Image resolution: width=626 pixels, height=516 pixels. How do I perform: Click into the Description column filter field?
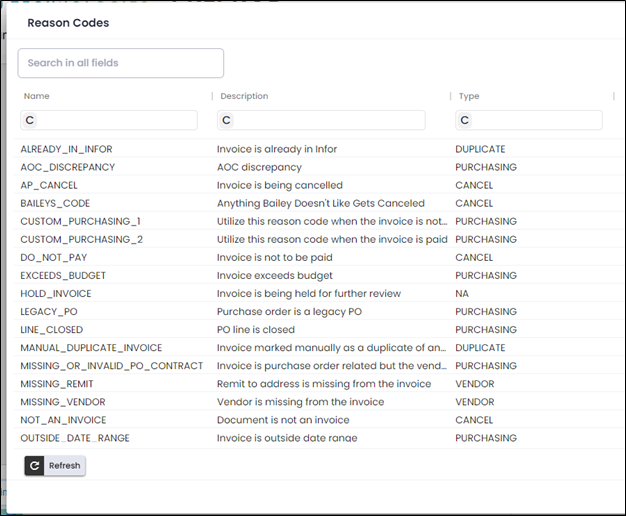click(x=328, y=121)
